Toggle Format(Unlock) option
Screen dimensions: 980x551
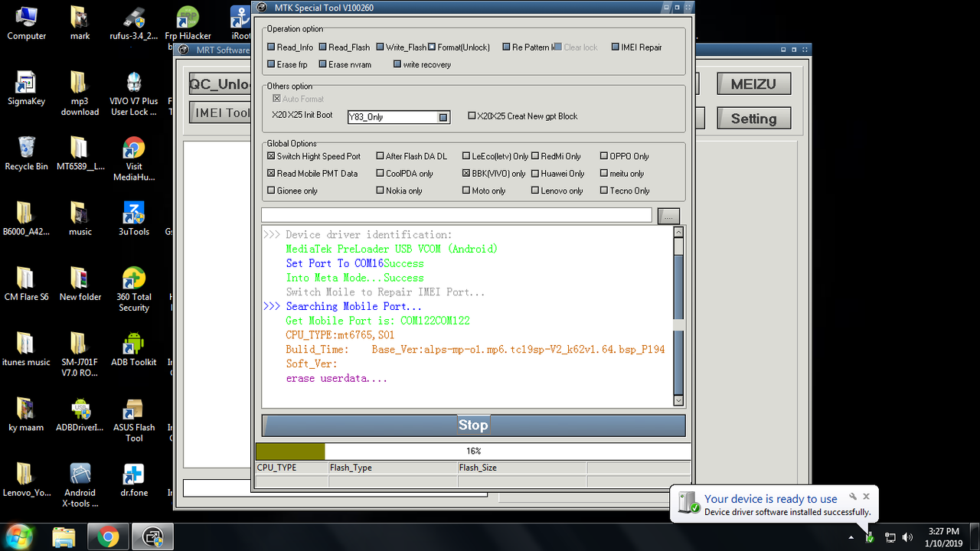(459, 47)
